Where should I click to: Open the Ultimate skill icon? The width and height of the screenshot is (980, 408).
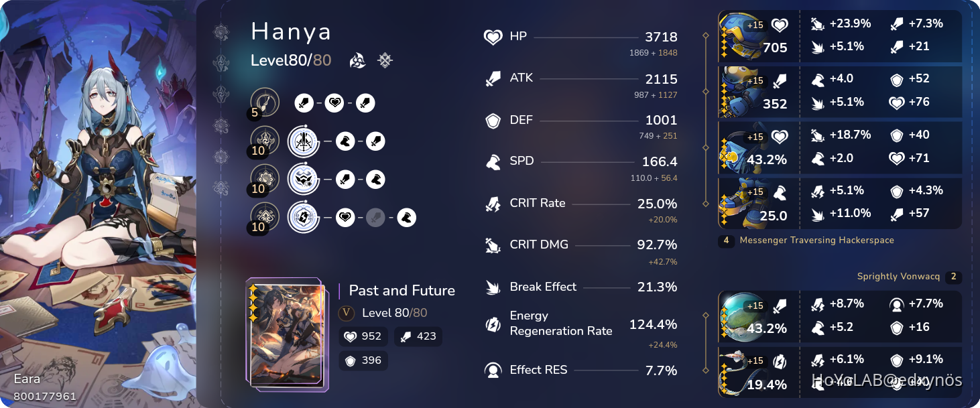[264, 179]
